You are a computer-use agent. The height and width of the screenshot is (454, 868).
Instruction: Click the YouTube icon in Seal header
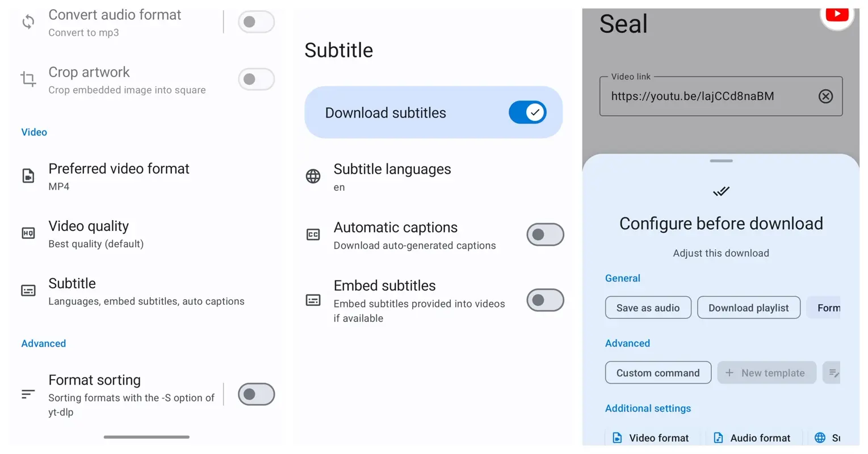[836, 15]
